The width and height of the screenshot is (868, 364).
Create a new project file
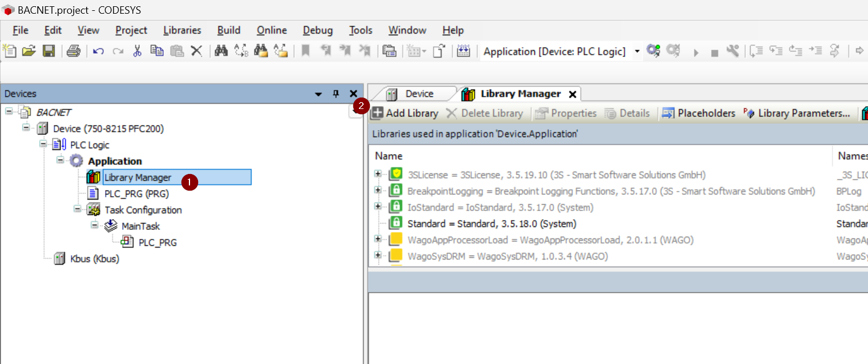[10, 51]
